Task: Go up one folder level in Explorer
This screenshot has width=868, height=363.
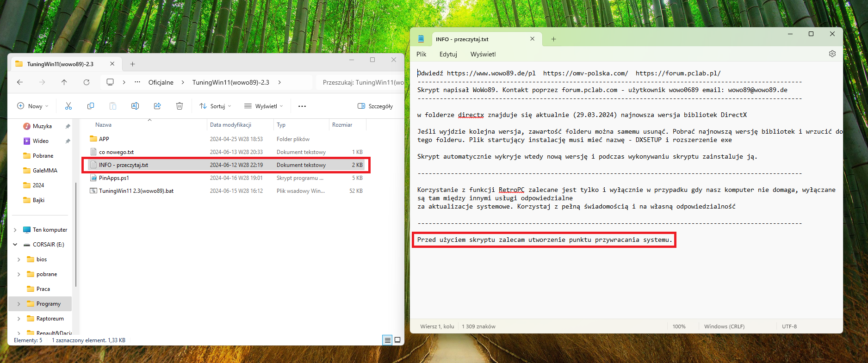Action: pyautogui.click(x=64, y=82)
